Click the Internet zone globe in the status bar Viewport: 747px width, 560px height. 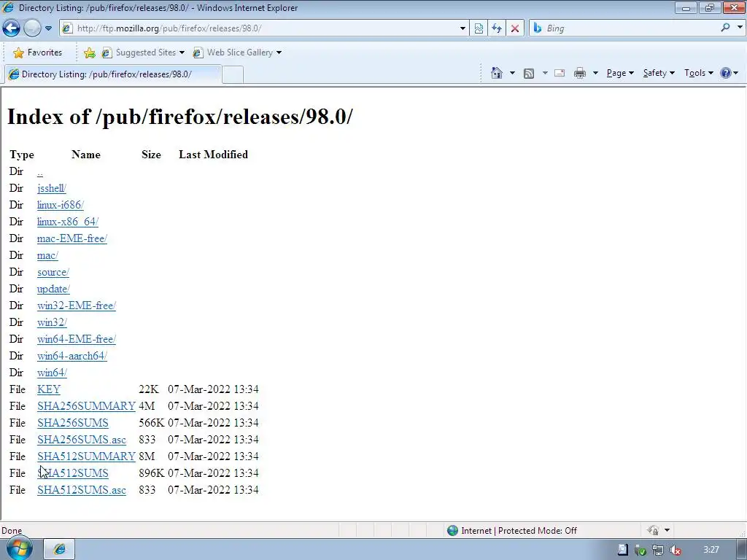pos(452,531)
